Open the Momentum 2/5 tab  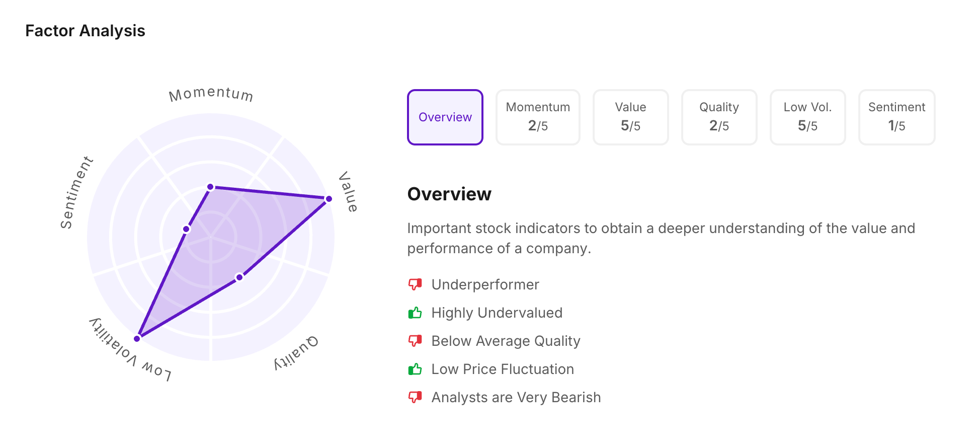pyautogui.click(x=538, y=117)
